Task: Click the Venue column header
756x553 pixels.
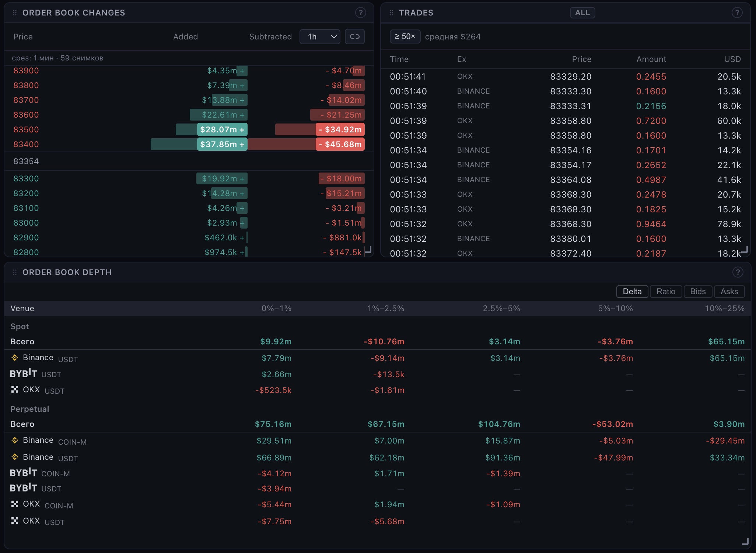Action: tap(22, 309)
